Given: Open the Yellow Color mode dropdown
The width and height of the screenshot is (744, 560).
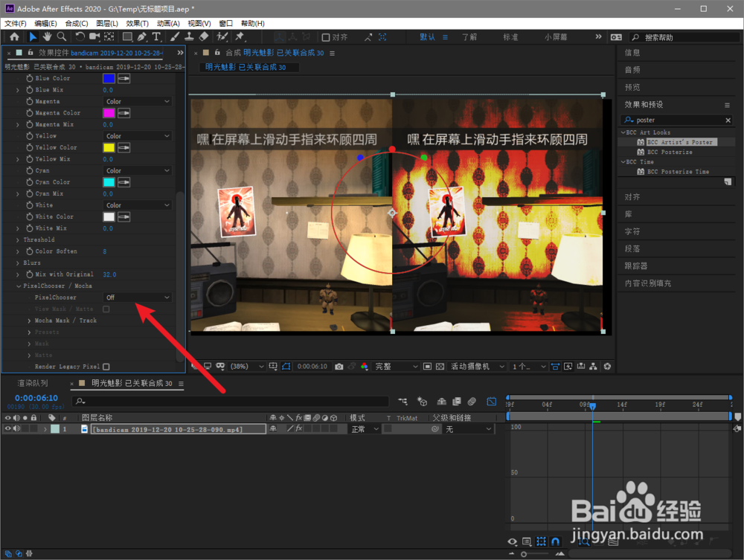Looking at the screenshot, I should (137, 136).
